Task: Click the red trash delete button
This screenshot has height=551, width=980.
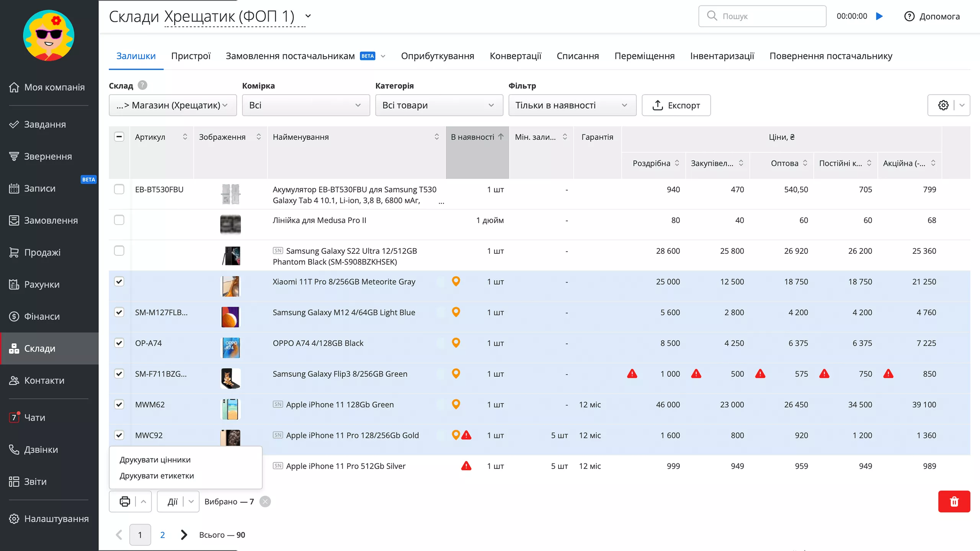Action: tap(954, 501)
